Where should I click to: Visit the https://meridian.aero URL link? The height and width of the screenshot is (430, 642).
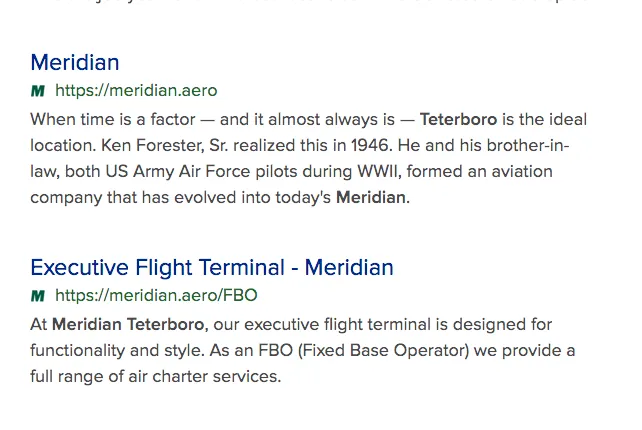[136, 91]
